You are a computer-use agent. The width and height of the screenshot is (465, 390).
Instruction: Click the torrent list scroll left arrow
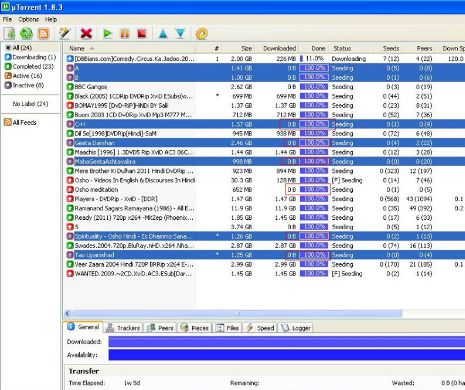pyautogui.click(x=68, y=313)
